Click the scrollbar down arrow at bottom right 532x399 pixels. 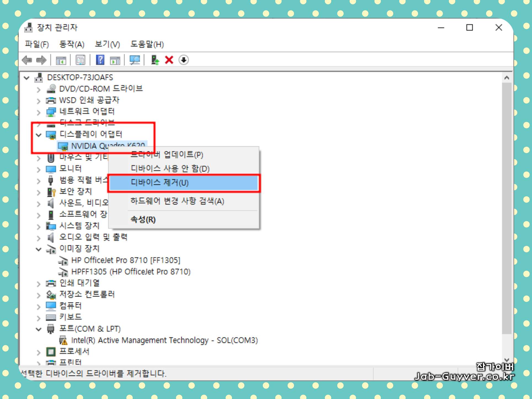tap(507, 360)
